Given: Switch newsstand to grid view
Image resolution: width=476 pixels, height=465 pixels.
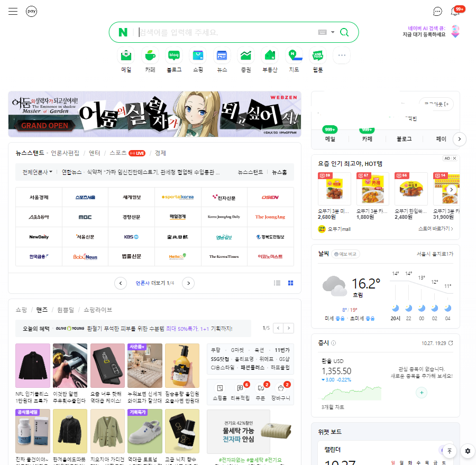Looking at the screenshot, I should pos(290,283).
